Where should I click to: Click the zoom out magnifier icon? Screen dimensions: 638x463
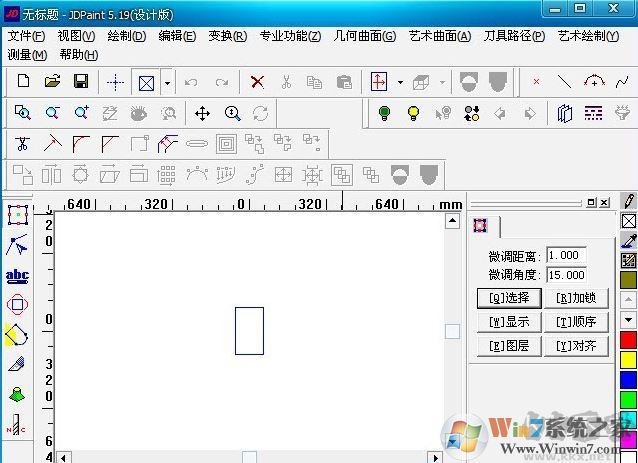click(x=52, y=112)
